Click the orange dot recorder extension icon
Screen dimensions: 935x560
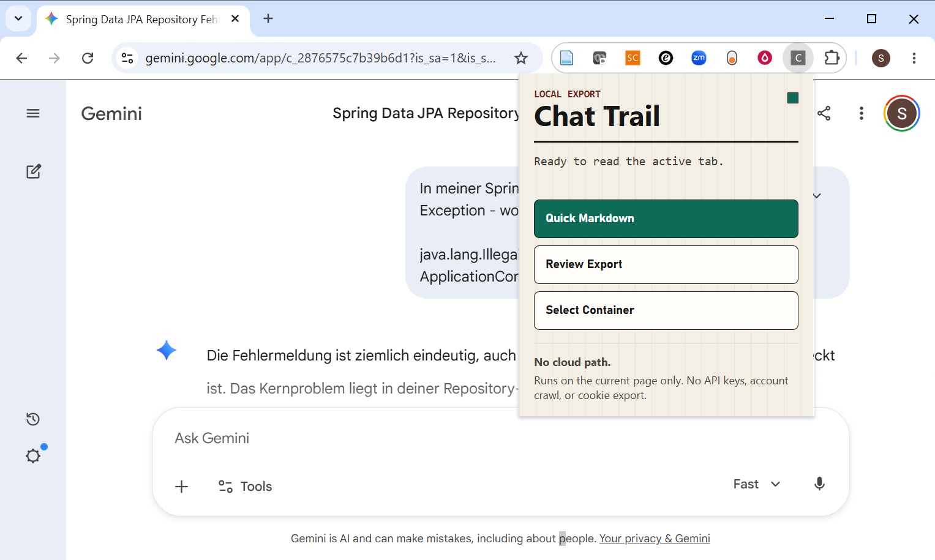coord(732,58)
